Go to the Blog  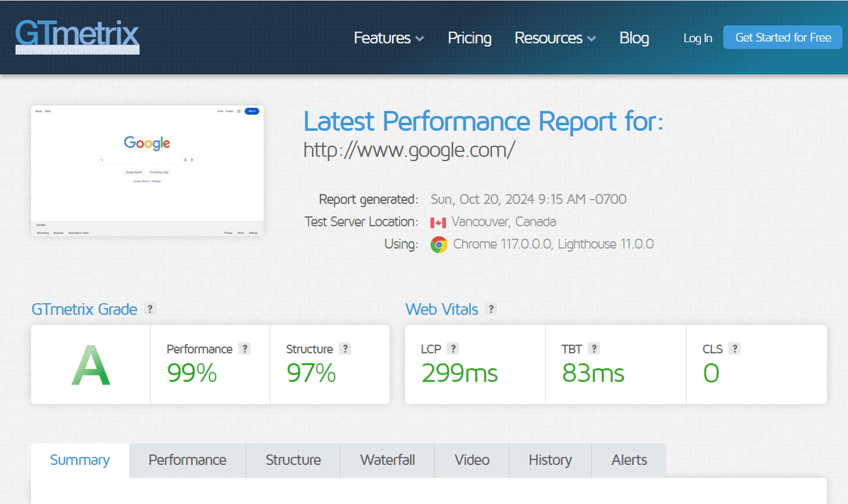pyautogui.click(x=634, y=38)
